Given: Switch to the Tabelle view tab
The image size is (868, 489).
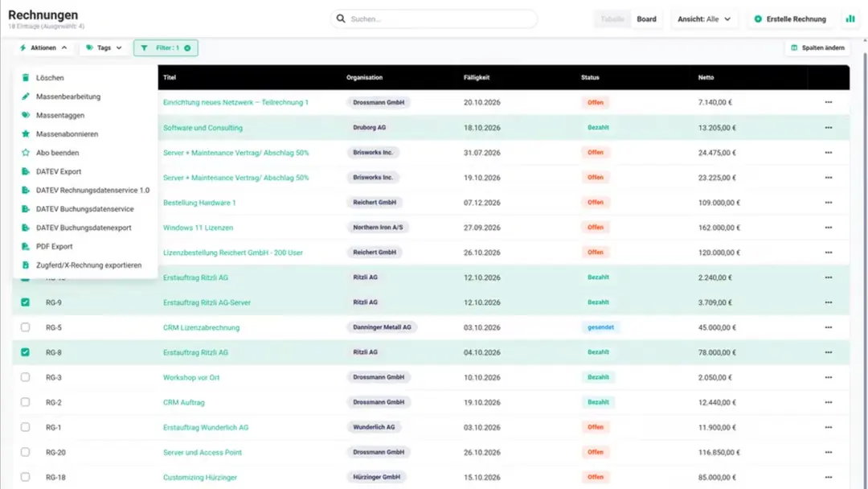Looking at the screenshot, I should tap(612, 18).
